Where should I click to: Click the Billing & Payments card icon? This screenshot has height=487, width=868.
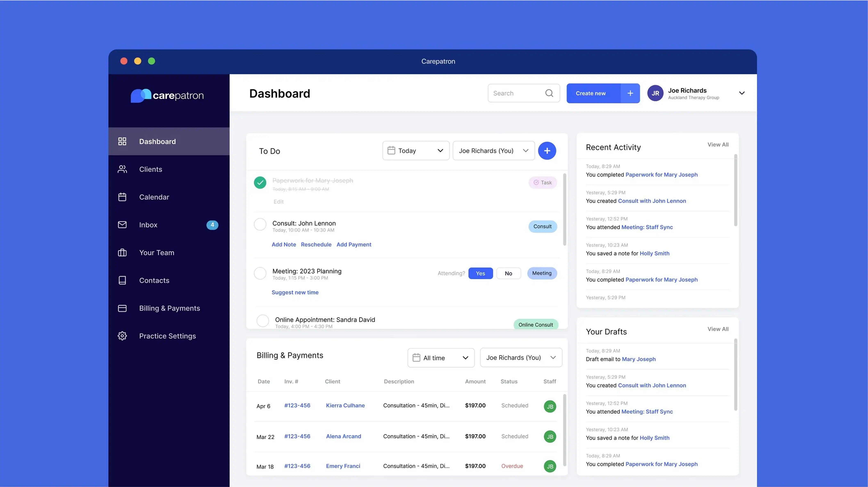(x=122, y=308)
